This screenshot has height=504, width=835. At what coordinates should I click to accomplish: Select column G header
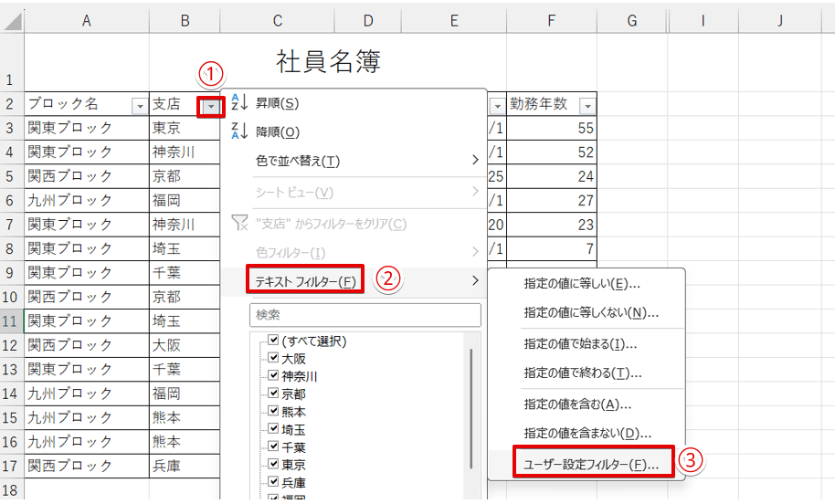(632, 21)
